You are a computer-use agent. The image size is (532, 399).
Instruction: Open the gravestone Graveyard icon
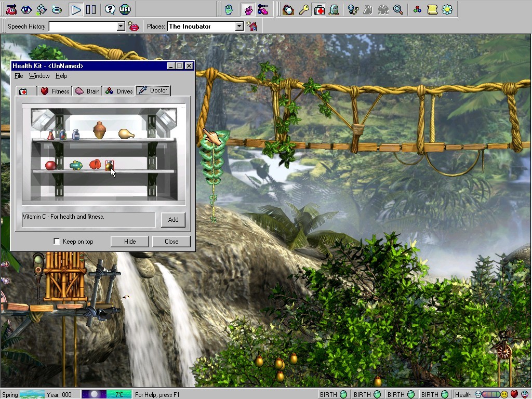point(334,9)
